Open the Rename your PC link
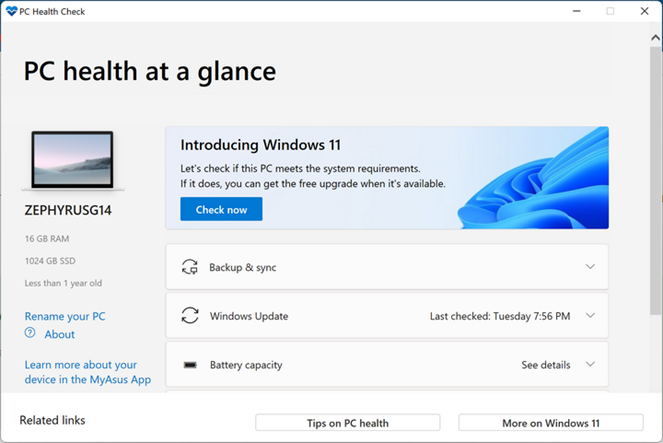Image resolution: width=663 pixels, height=443 pixels. coord(65,316)
